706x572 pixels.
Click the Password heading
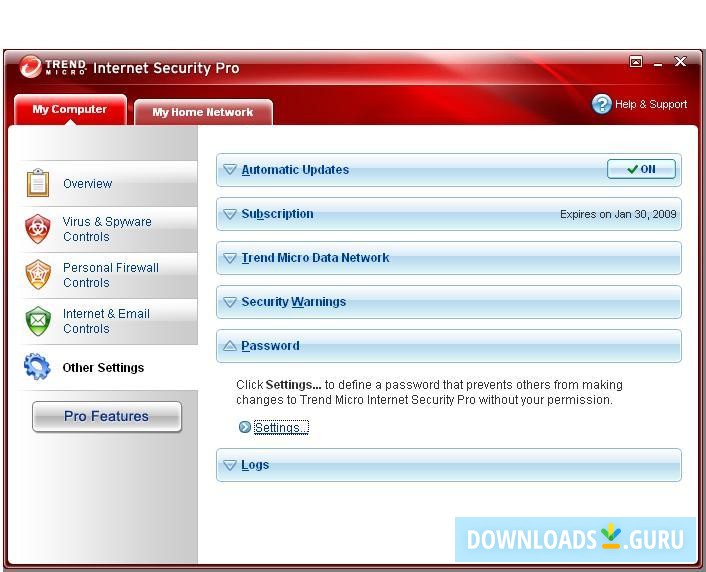(270, 346)
